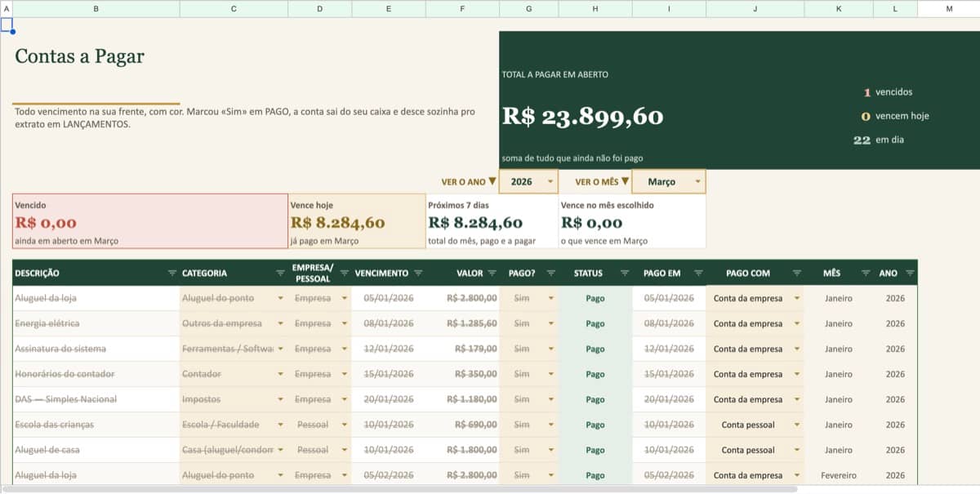Open Empresa/Pessoal dropdown for Escola das crianças
This screenshot has height=494, width=980.
(x=344, y=425)
